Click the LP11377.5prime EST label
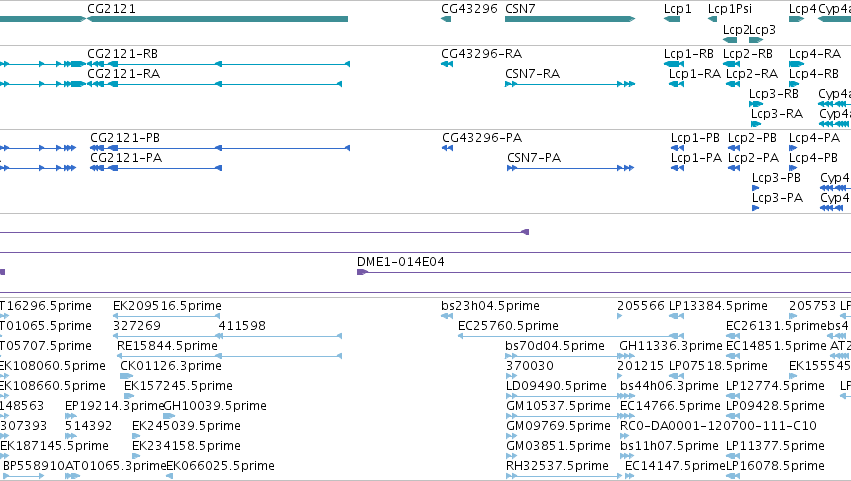Viewport: 851px width, 481px height. 775,447
